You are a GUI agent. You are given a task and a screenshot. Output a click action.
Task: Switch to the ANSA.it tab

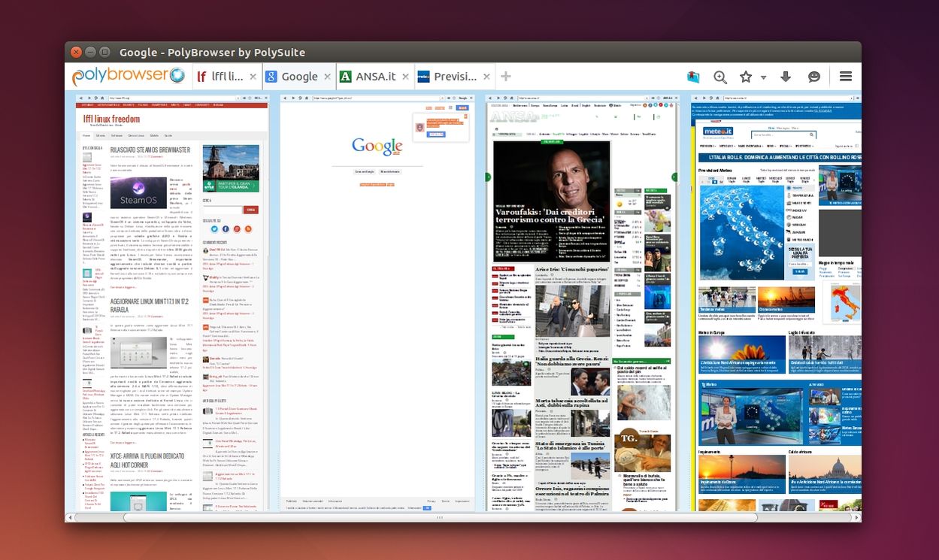(x=374, y=76)
